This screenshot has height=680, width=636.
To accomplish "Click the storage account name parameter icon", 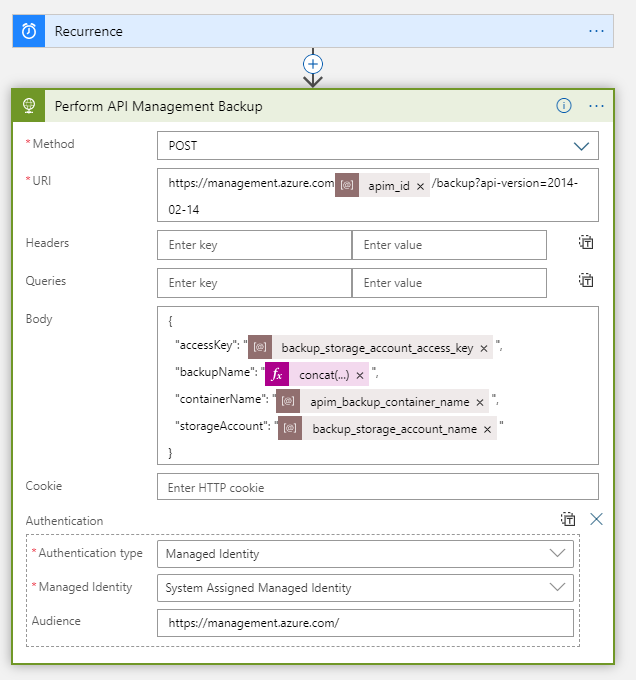I will [290, 428].
